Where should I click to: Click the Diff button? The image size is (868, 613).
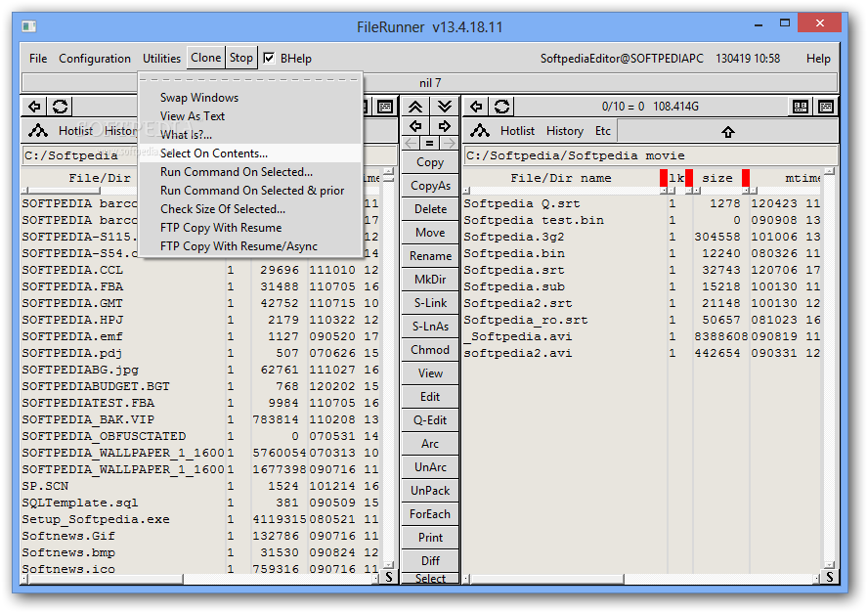click(x=430, y=561)
